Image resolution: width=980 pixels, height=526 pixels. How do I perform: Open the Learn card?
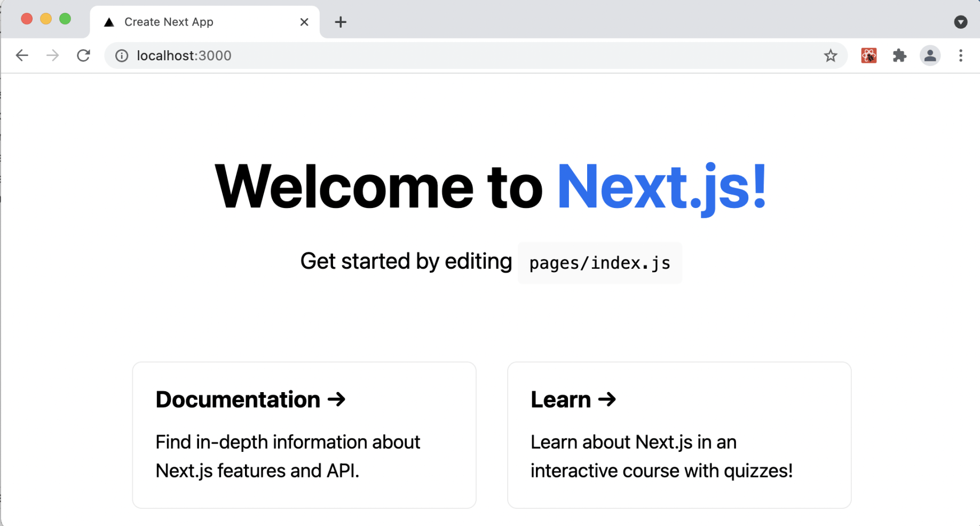(679, 435)
